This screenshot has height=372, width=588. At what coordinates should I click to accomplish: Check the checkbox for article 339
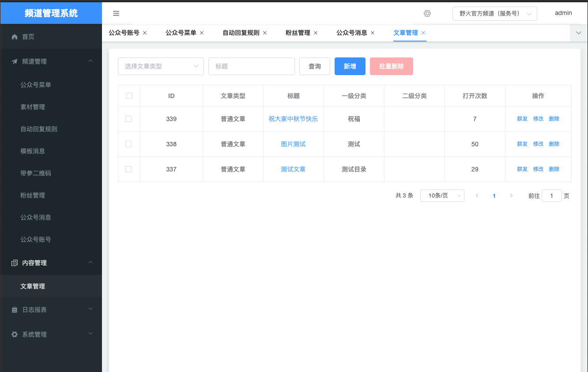click(128, 119)
